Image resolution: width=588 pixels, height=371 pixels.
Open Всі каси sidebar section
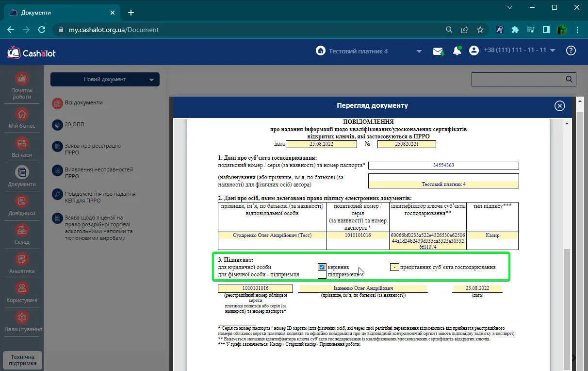point(22,147)
